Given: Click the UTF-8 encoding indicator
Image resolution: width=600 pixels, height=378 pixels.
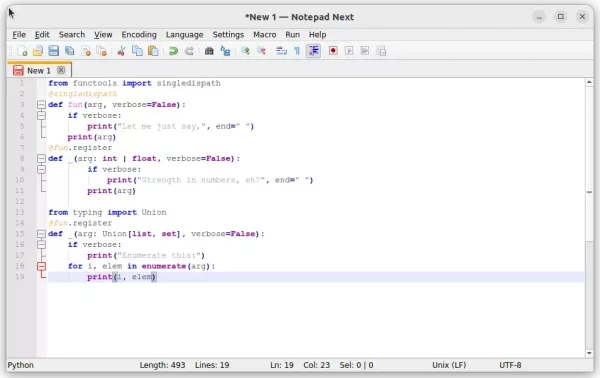Looking at the screenshot, I should tap(510, 365).
